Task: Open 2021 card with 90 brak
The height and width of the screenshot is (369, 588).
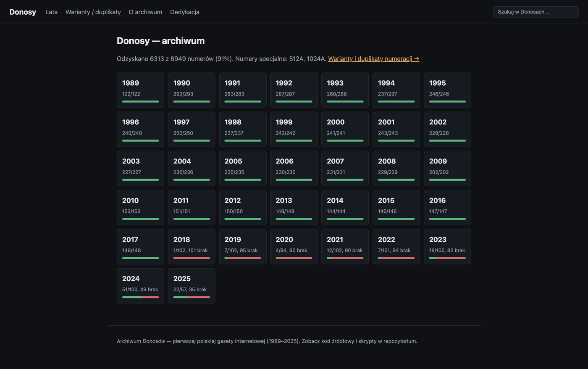Action: (x=345, y=247)
